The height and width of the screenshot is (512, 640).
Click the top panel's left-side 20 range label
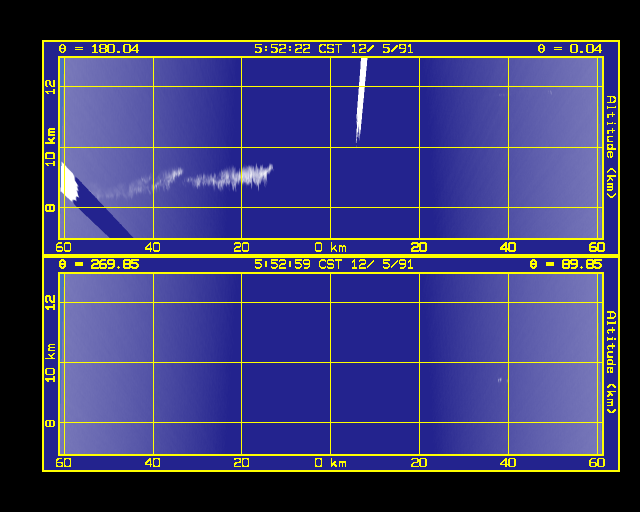[x=241, y=247]
